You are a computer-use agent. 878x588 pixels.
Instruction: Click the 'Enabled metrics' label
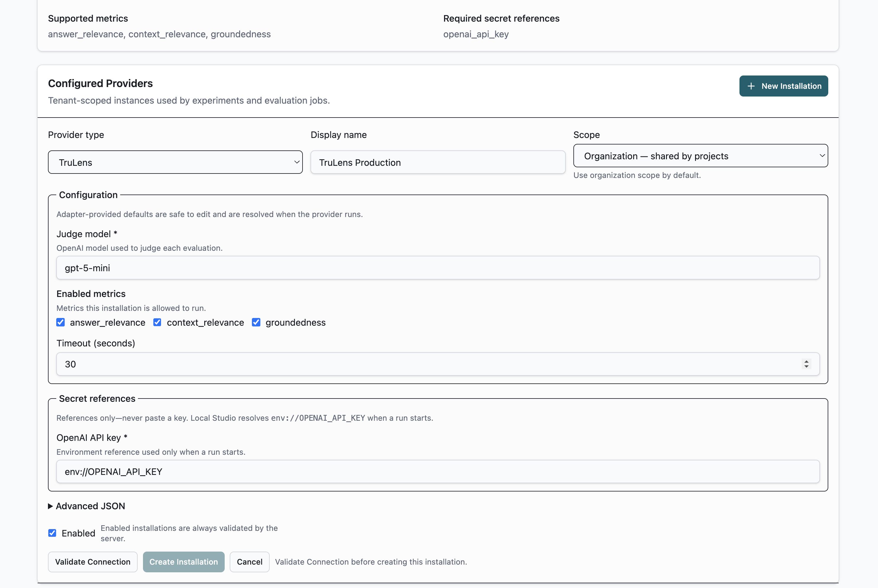point(91,294)
